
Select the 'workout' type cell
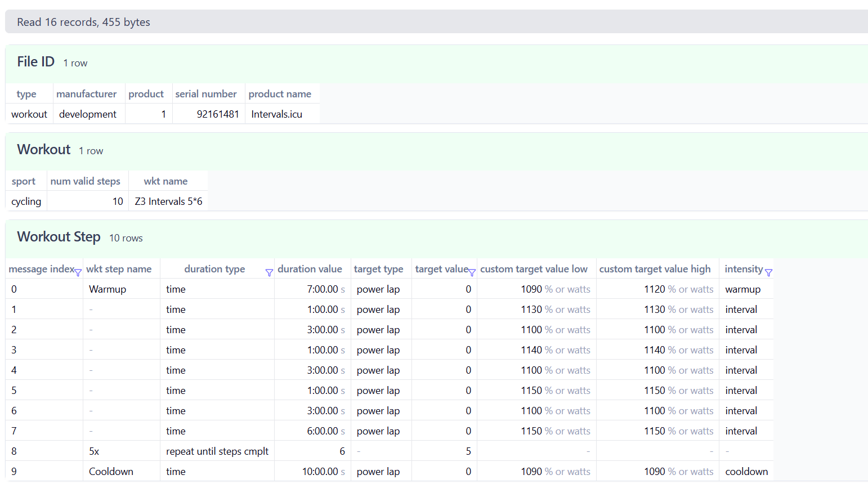(29, 114)
